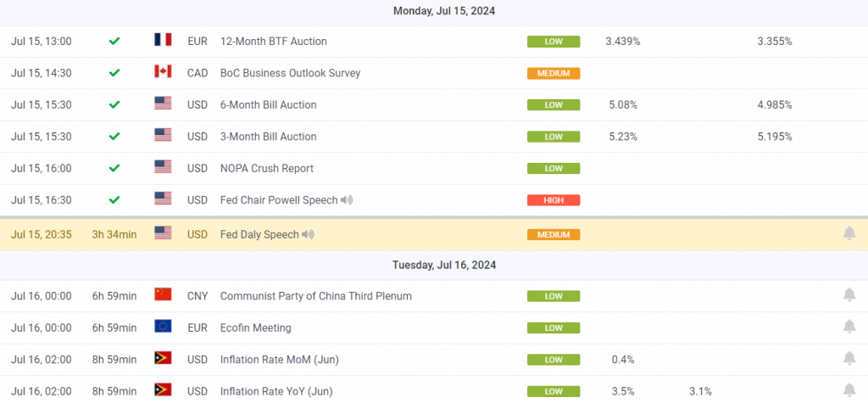Click the Canada flag icon
The image size is (868, 403).
(x=163, y=72)
